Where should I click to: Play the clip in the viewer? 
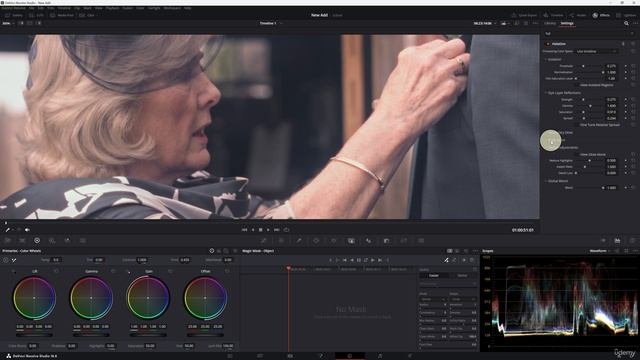click(x=268, y=230)
